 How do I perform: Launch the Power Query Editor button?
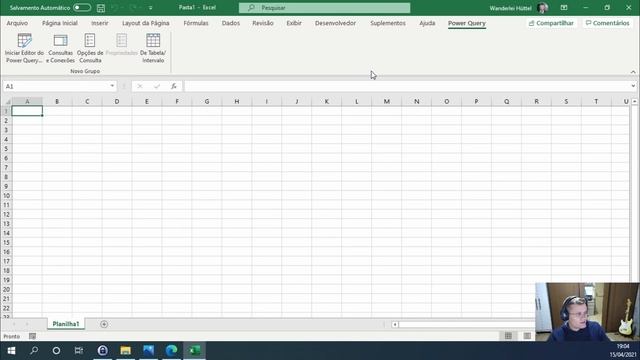click(x=24, y=48)
